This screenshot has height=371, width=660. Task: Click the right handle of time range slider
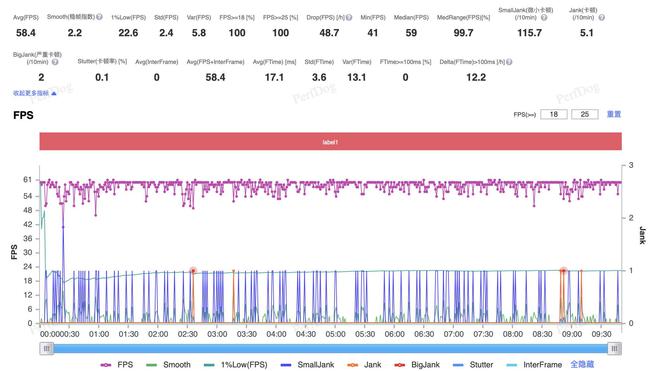(615, 348)
